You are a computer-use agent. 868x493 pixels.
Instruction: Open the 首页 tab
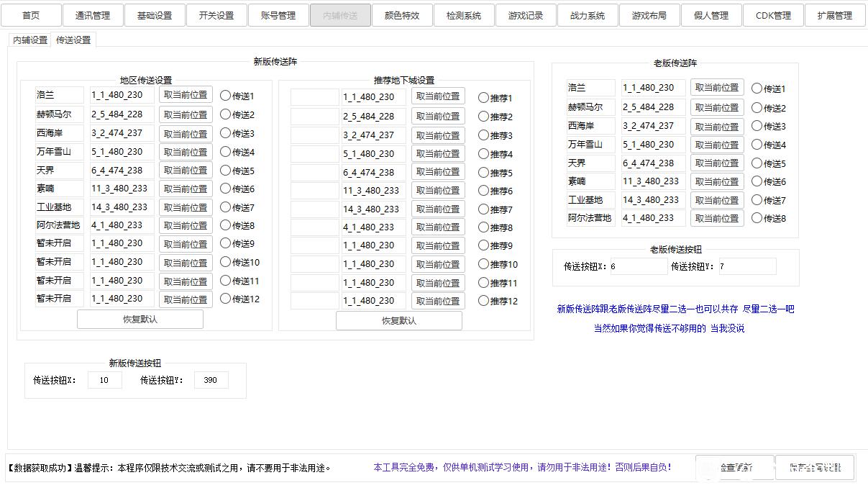31,15
